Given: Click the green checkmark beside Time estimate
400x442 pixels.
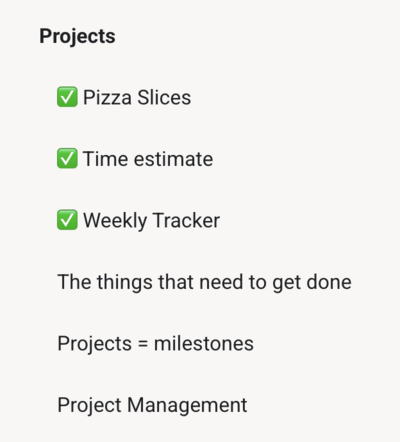Looking at the screenshot, I should coord(67,158).
